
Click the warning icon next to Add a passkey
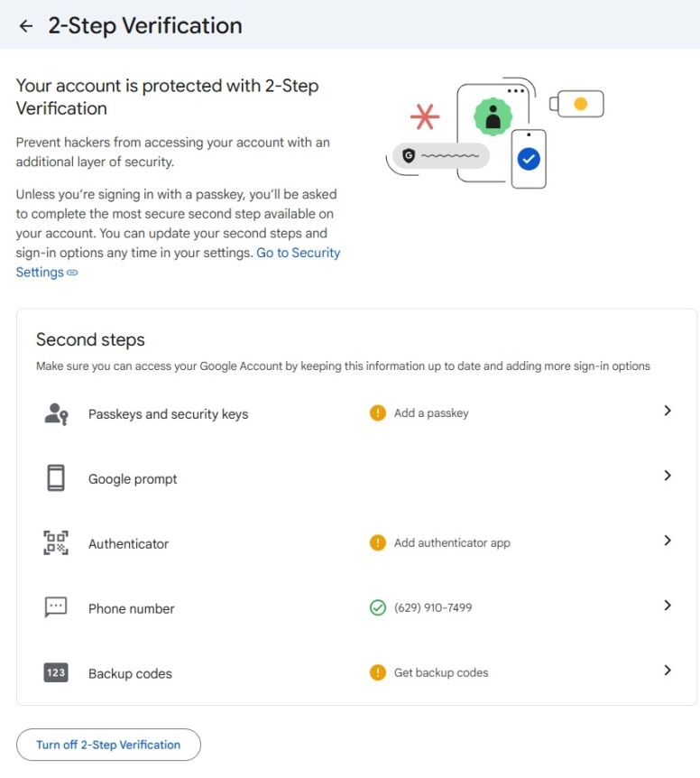(x=380, y=411)
